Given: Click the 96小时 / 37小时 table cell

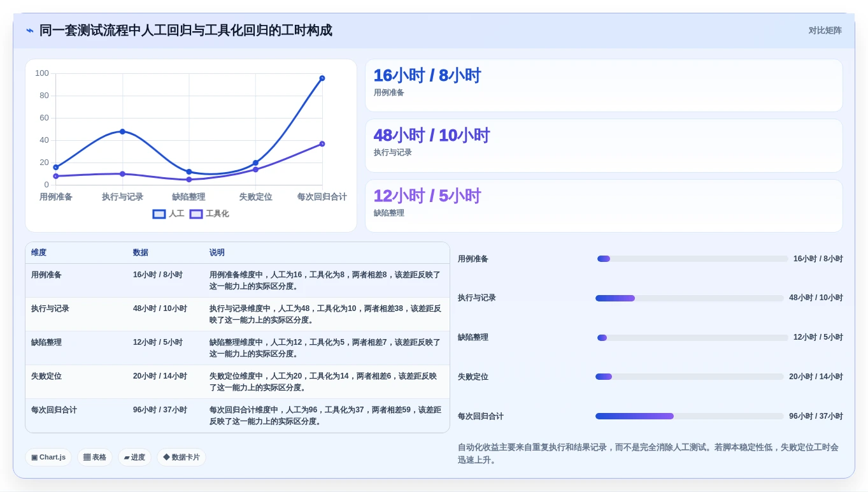Looking at the screenshot, I should click(166, 416).
